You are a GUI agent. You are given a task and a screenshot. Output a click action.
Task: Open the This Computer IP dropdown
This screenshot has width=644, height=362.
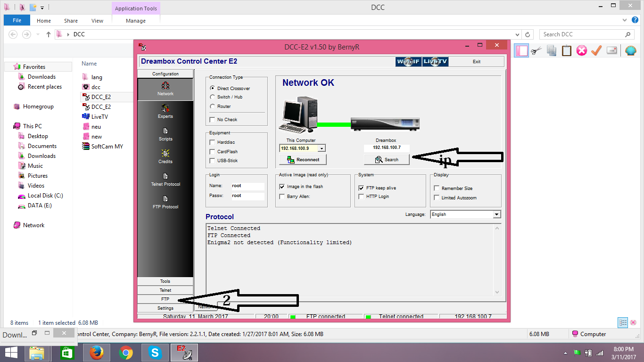(322, 148)
